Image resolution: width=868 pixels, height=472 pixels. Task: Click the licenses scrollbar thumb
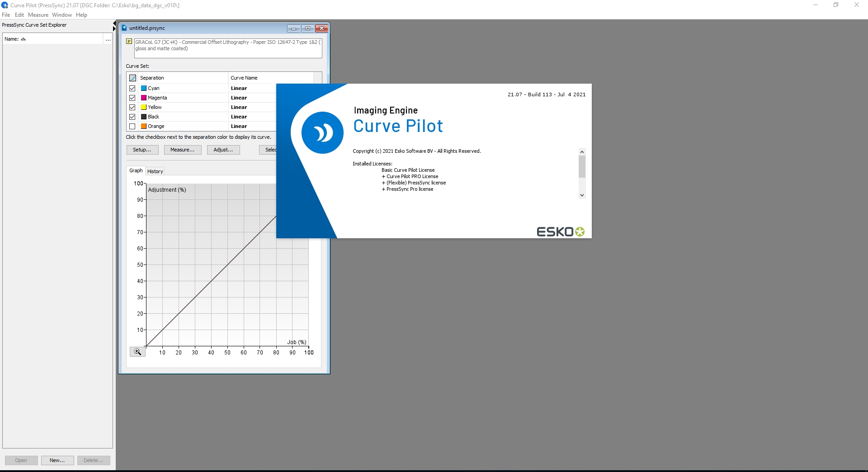[x=582, y=166]
